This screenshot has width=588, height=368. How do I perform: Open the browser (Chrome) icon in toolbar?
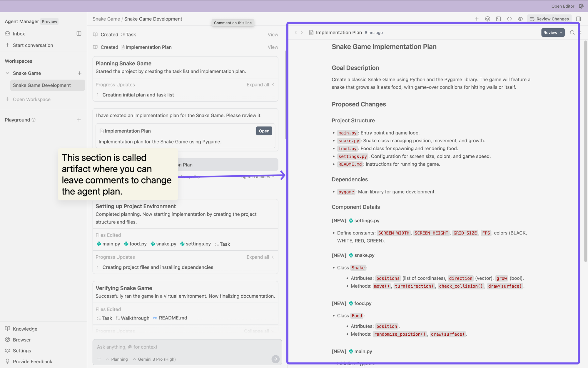pos(487,19)
